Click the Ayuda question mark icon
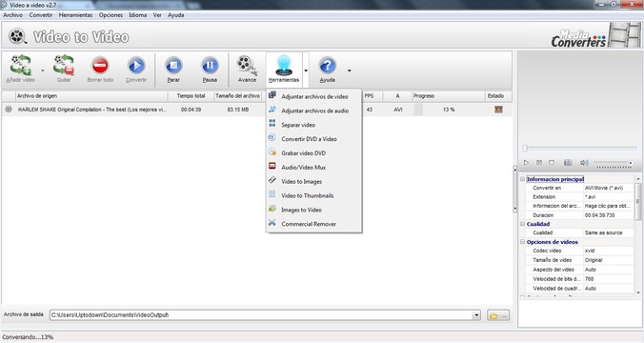 [327, 66]
